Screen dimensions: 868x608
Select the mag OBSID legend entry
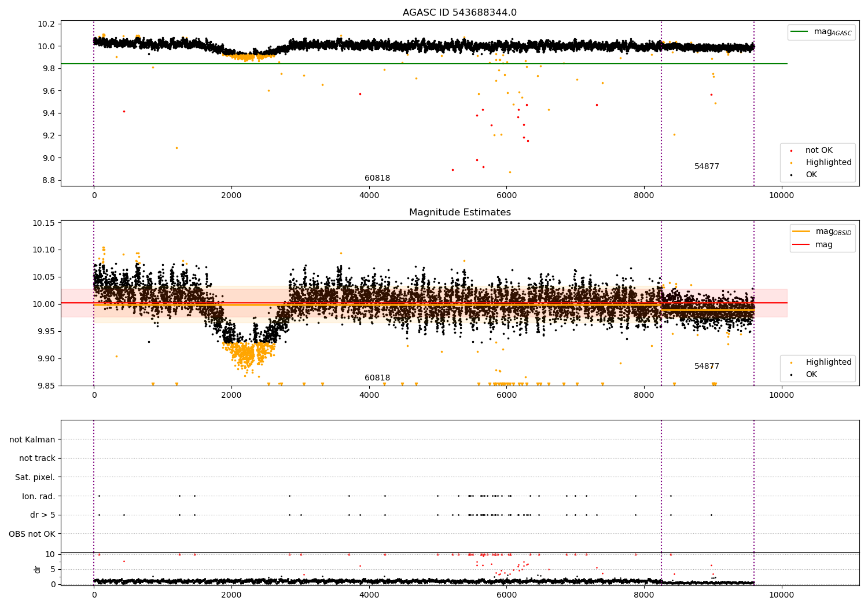(x=833, y=232)
